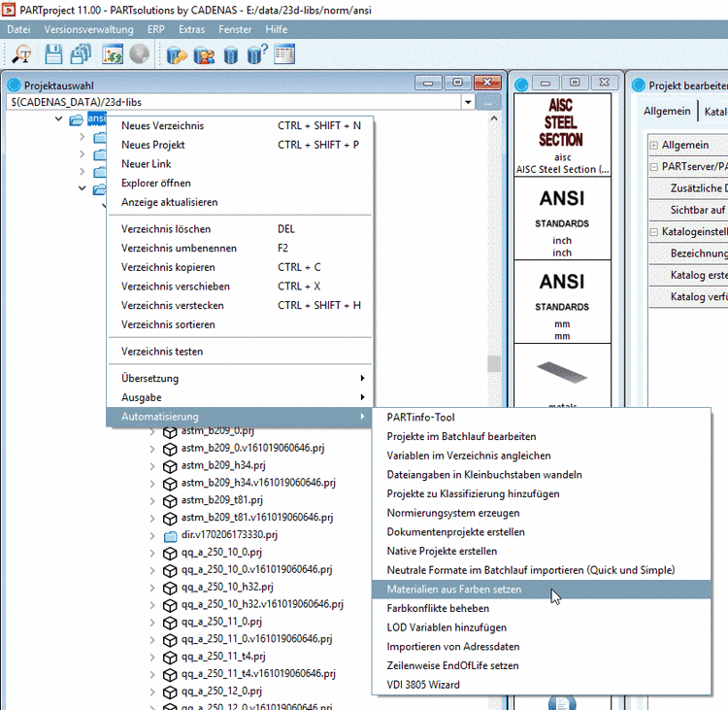Click the database with users icon
This screenshot has height=710, width=728.
coord(204,55)
